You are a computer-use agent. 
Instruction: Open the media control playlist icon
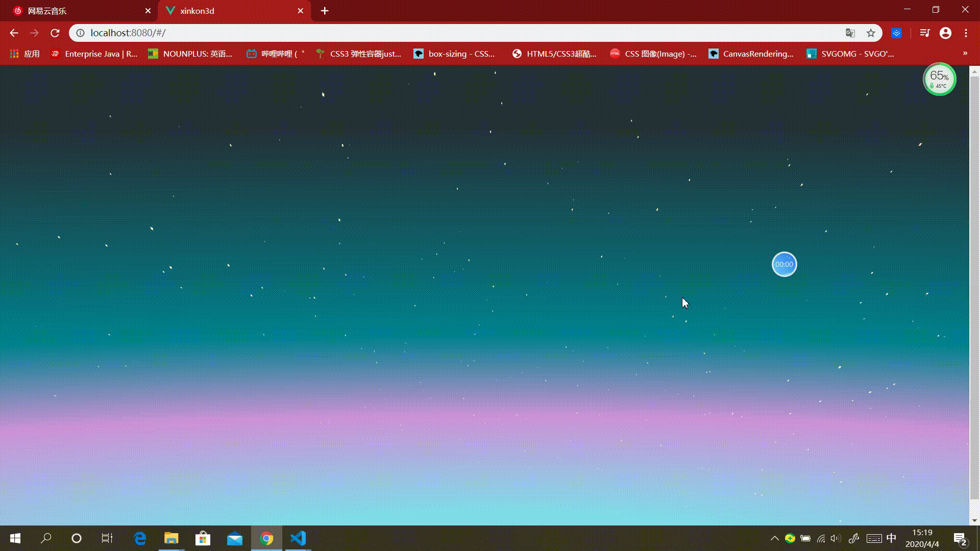coord(924,33)
